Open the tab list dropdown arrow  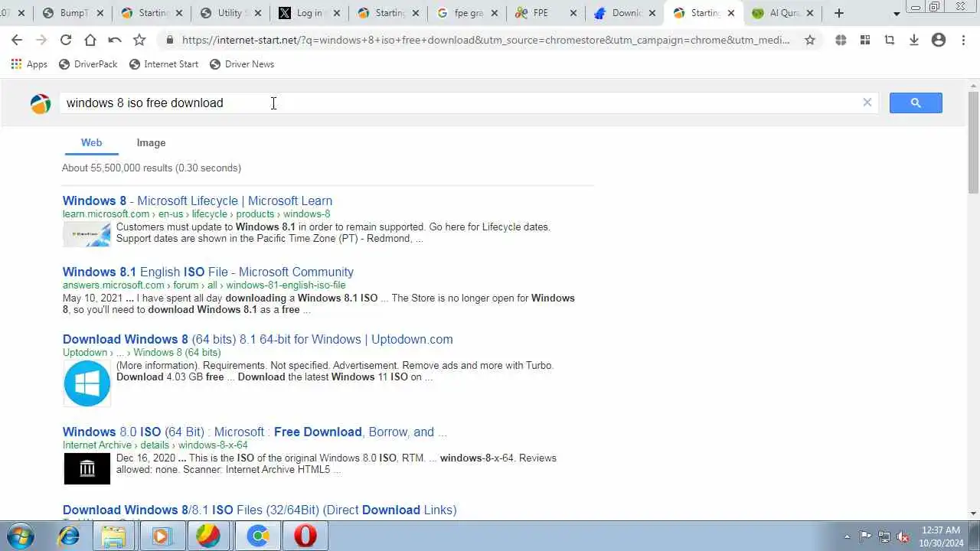[x=897, y=14]
